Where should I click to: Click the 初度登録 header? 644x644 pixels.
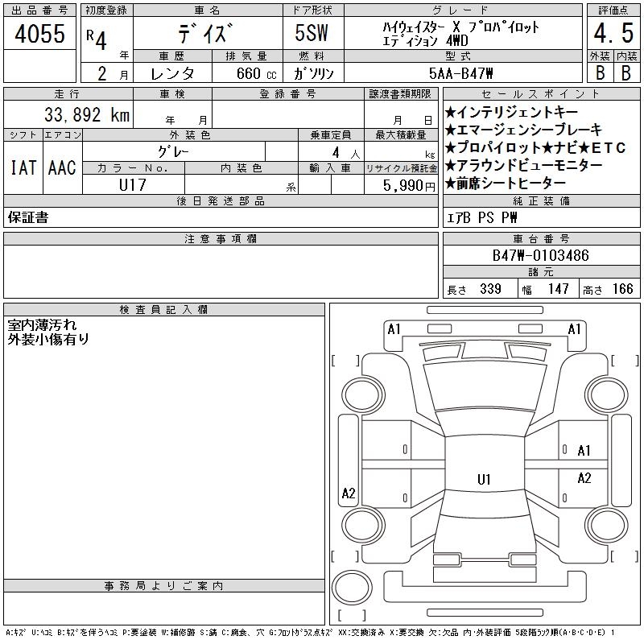(106, 10)
